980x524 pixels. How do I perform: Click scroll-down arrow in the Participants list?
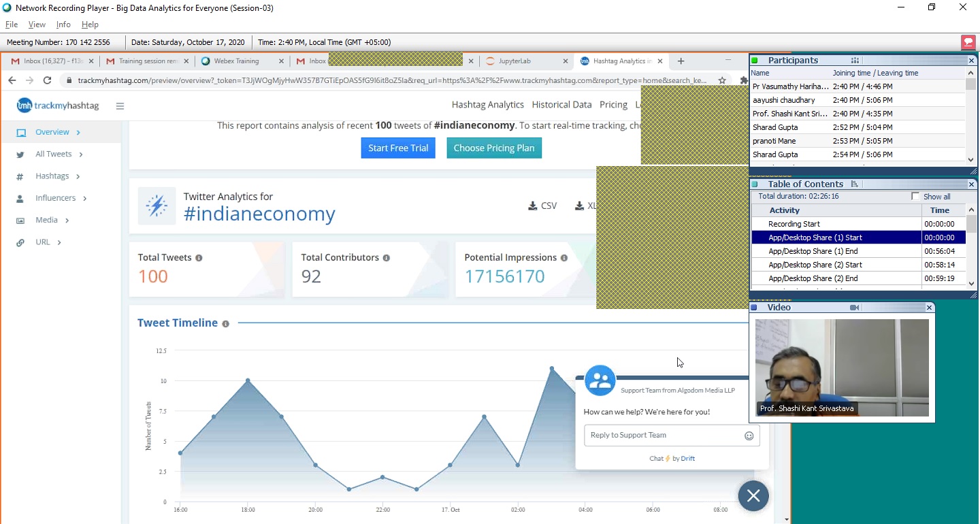click(x=971, y=160)
